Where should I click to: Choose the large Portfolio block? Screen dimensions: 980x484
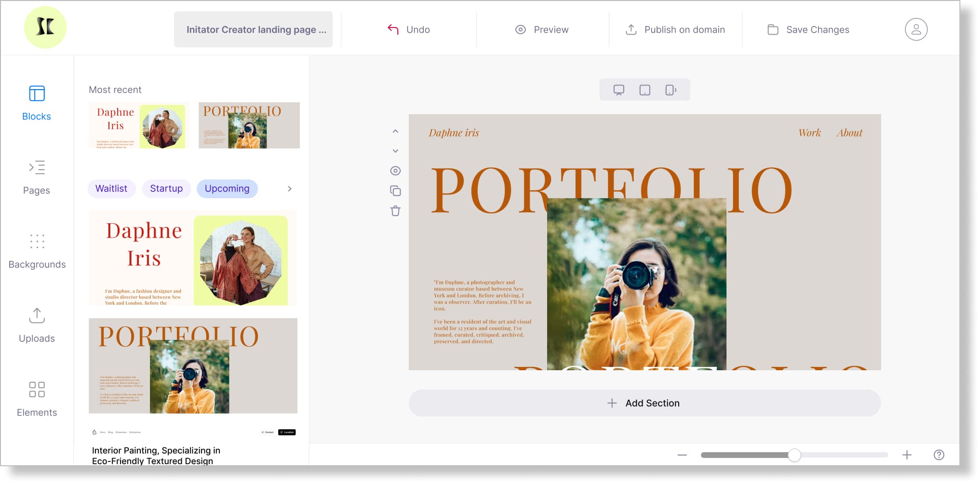(x=193, y=366)
